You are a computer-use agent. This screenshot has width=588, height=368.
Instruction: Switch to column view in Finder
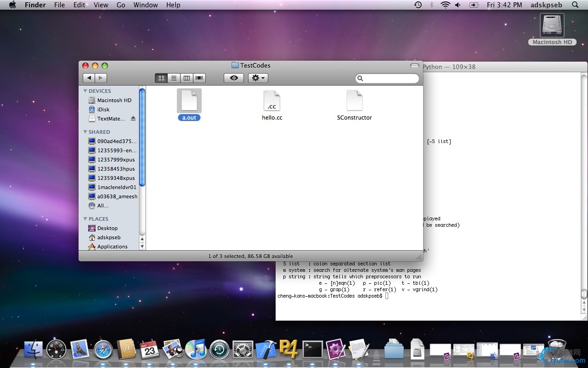point(187,78)
